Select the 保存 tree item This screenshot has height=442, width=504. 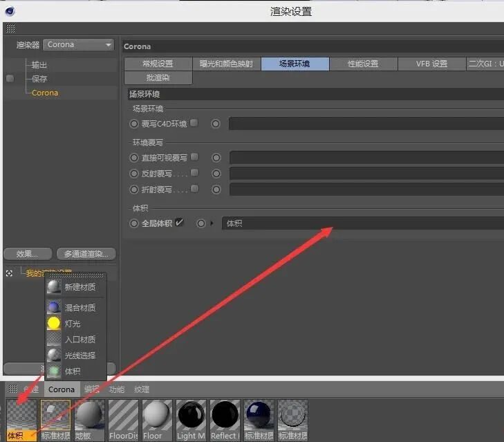(x=39, y=79)
